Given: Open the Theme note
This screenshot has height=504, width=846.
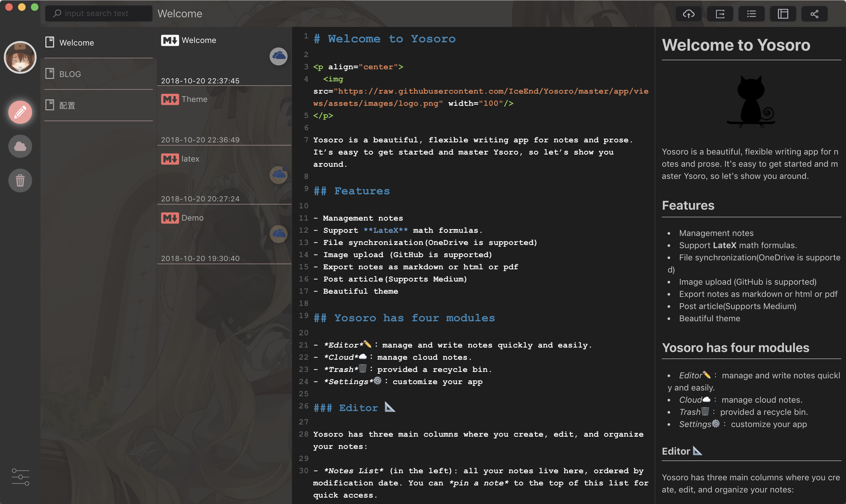Looking at the screenshot, I should click(194, 99).
